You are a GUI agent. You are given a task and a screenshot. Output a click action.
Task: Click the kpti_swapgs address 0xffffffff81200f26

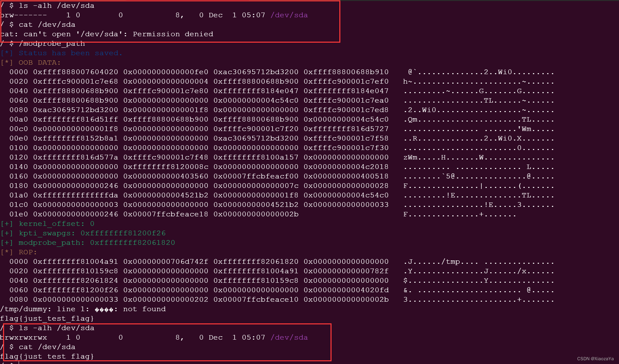[x=123, y=233]
